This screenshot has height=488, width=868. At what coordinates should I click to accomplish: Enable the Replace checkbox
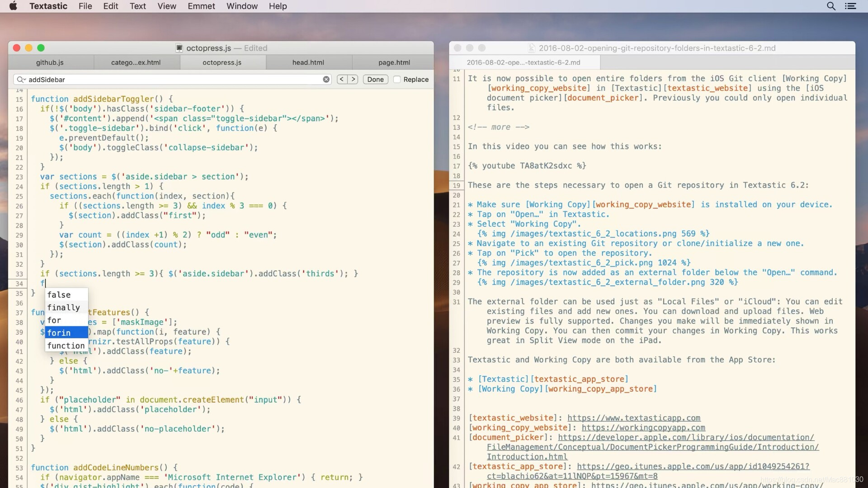tap(397, 80)
